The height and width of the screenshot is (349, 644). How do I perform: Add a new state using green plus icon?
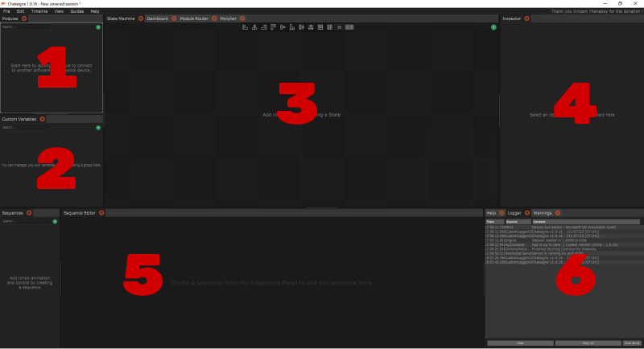[493, 27]
